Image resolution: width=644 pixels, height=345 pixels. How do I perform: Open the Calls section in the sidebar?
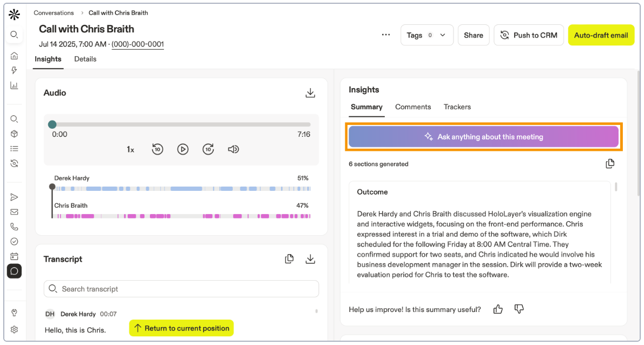point(14,226)
